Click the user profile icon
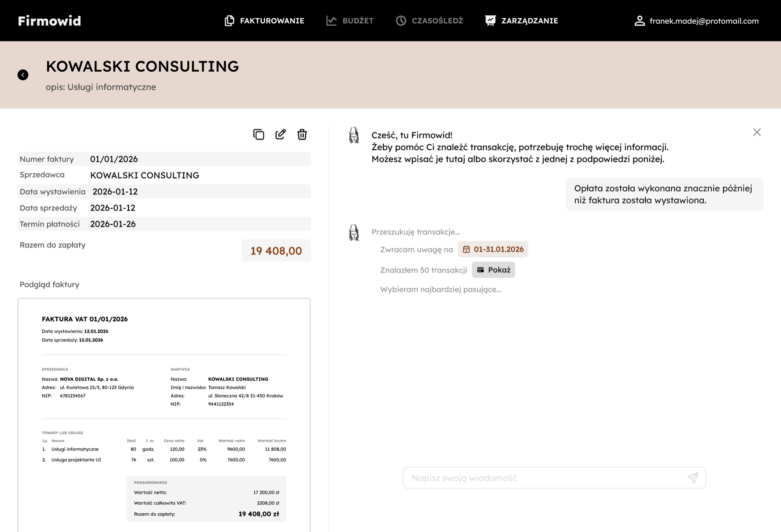This screenshot has height=532, width=781. (x=640, y=21)
